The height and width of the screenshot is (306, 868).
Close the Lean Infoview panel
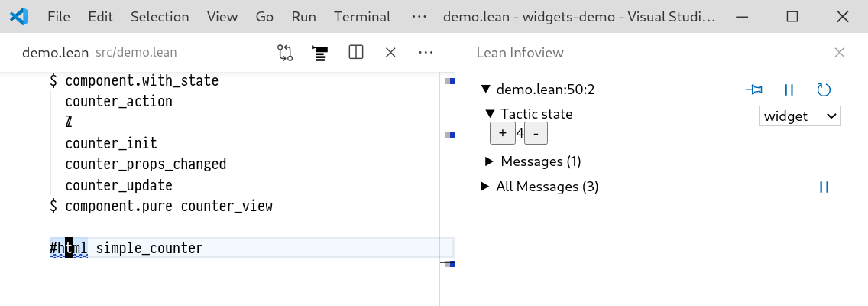coord(840,53)
